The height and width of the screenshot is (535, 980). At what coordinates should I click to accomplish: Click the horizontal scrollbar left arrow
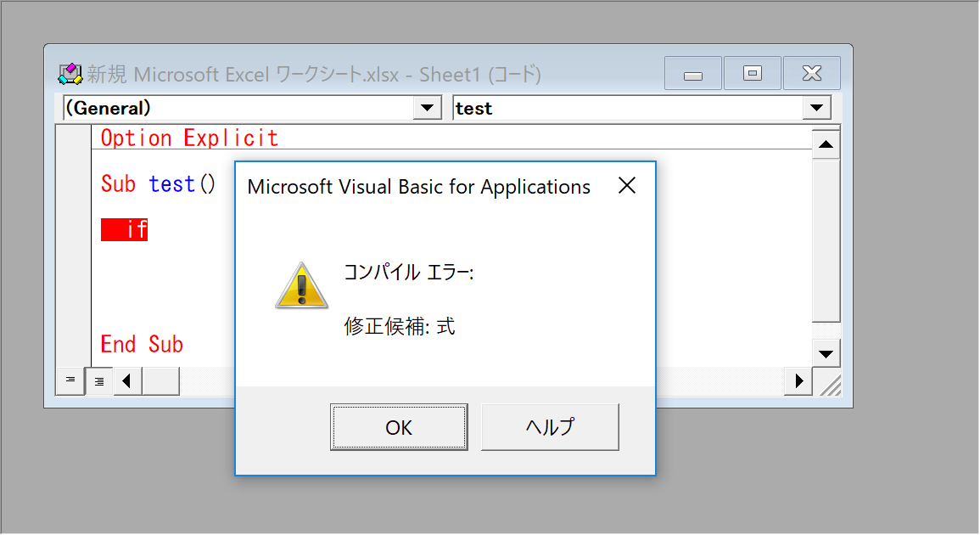(127, 381)
